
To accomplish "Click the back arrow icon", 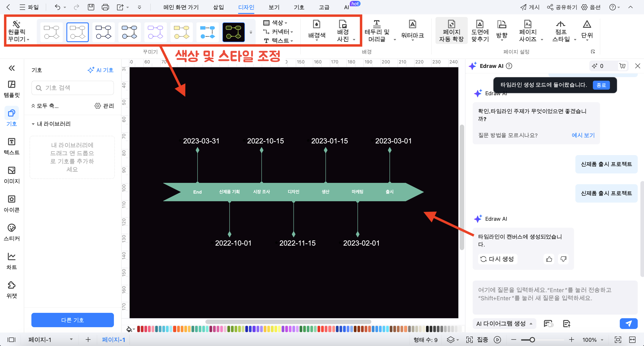I will point(8,7).
